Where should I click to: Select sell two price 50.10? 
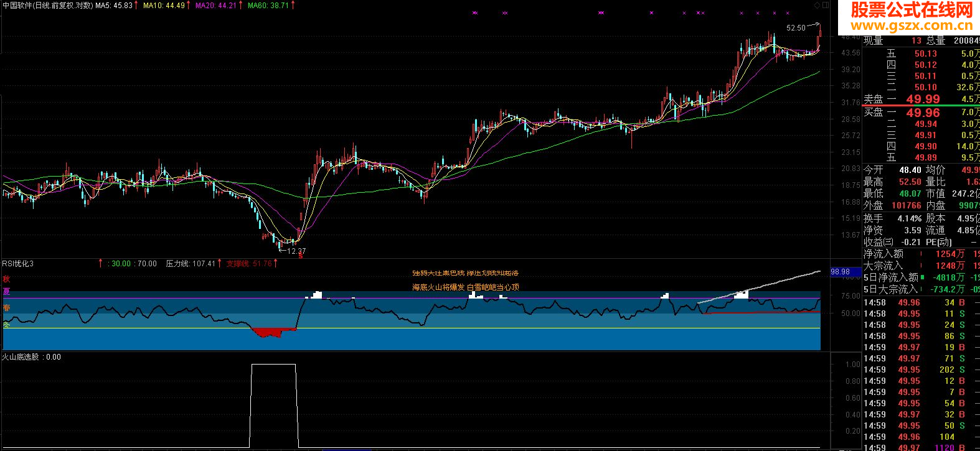926,87
